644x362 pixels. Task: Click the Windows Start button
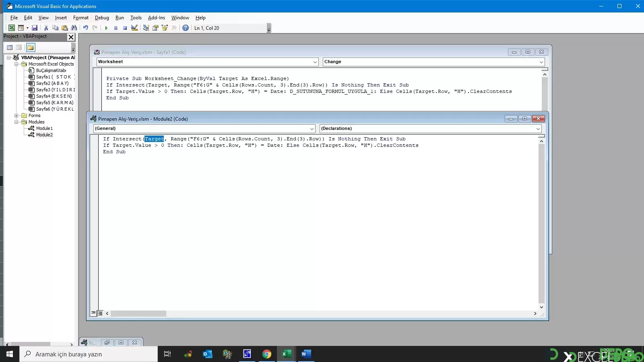coord(10,354)
